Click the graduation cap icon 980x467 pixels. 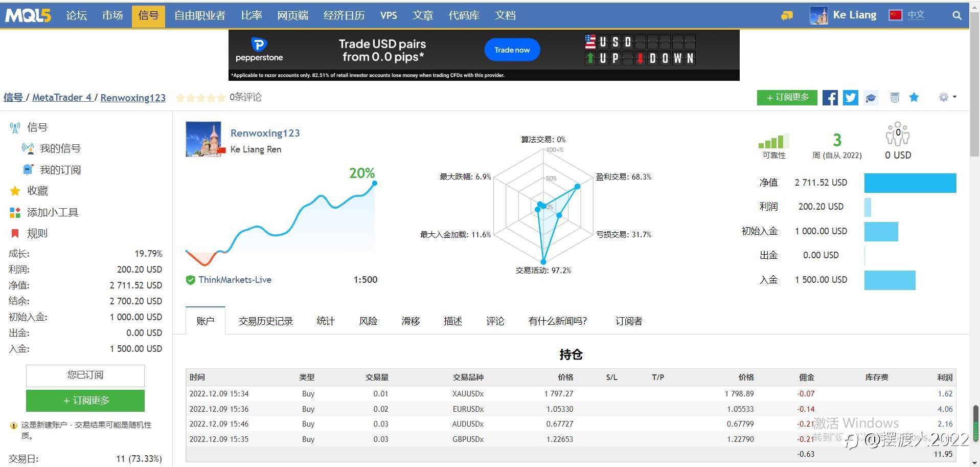871,97
